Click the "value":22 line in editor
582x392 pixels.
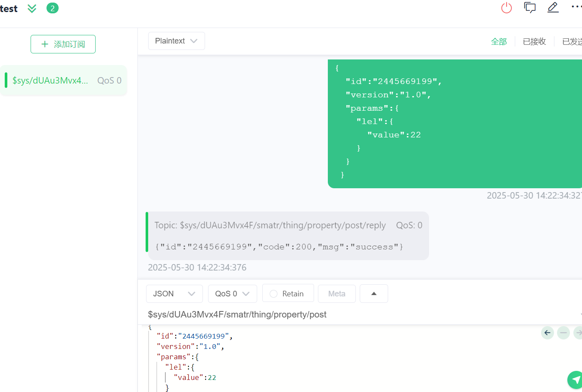(x=195, y=377)
